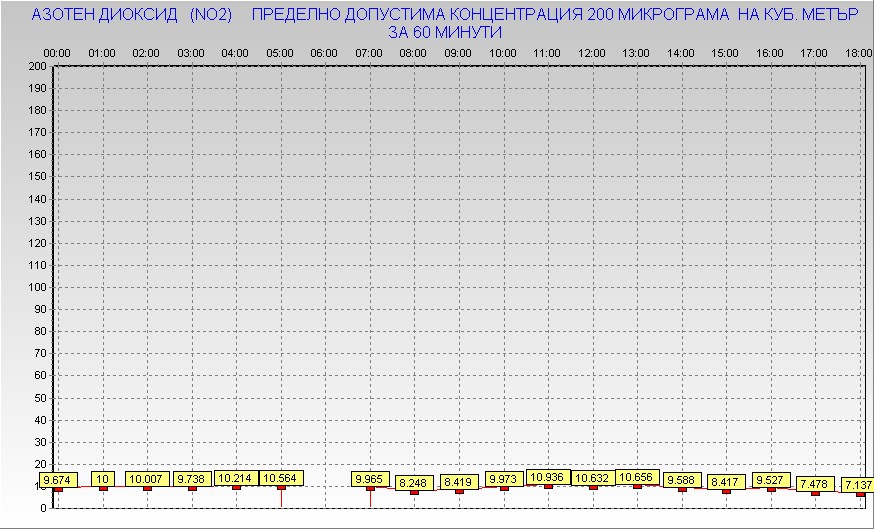Click the 06:00 time axis label

click(324, 52)
